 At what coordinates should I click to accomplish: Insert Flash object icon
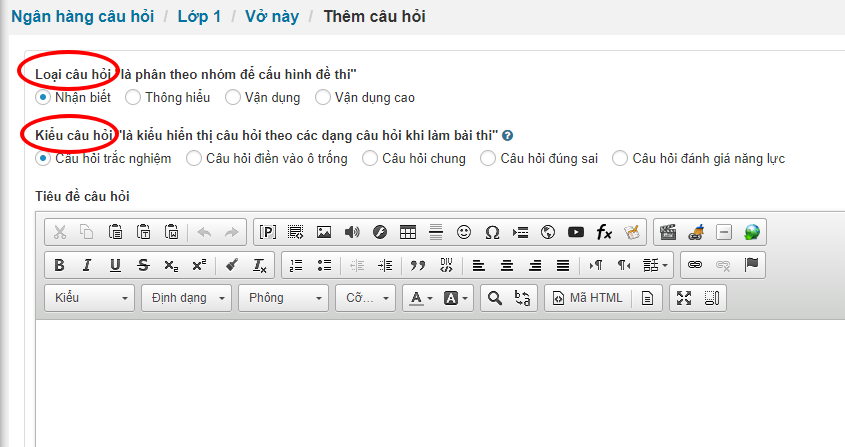(x=380, y=232)
